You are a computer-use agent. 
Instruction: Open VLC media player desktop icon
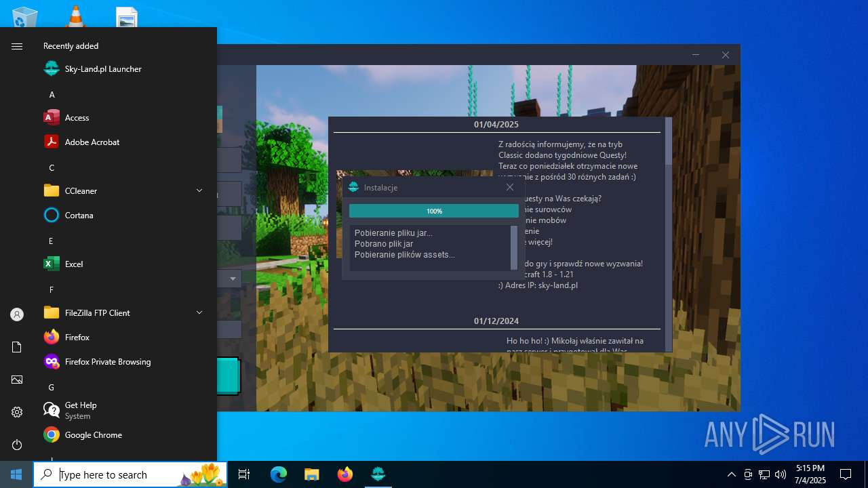pos(76,16)
